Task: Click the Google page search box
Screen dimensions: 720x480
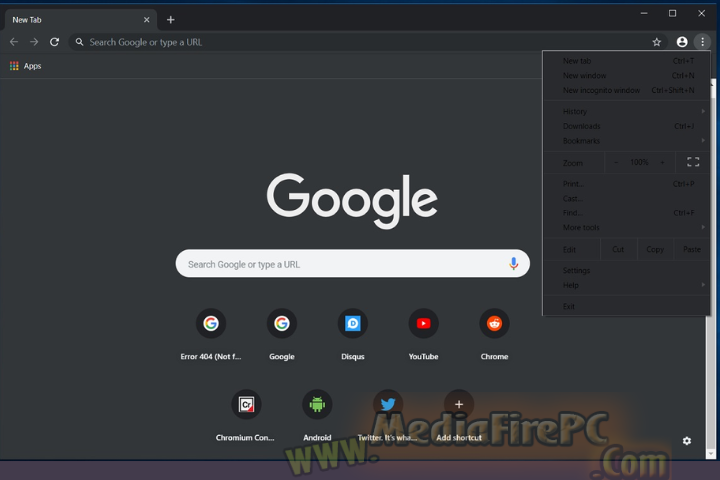Action: coord(353,264)
